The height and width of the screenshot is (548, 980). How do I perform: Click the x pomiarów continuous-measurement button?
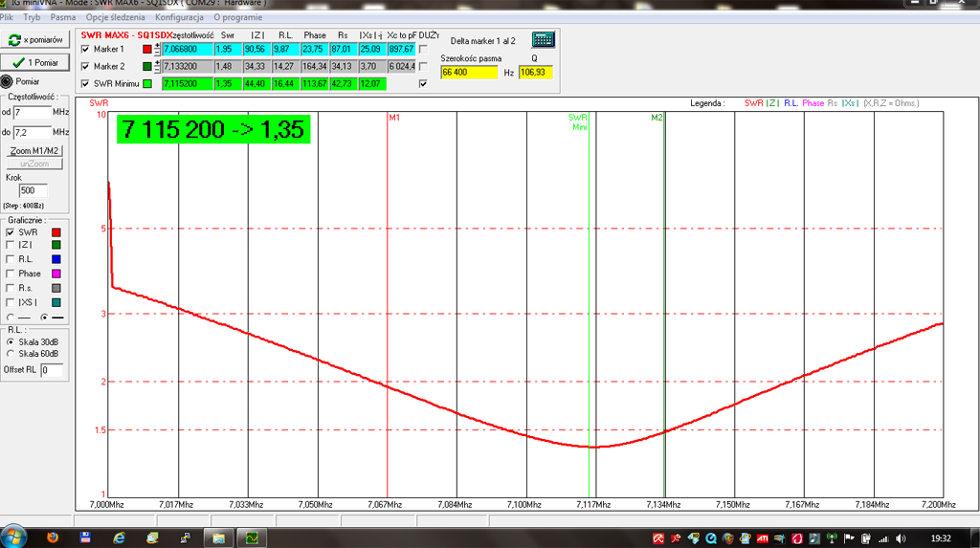click(x=35, y=40)
